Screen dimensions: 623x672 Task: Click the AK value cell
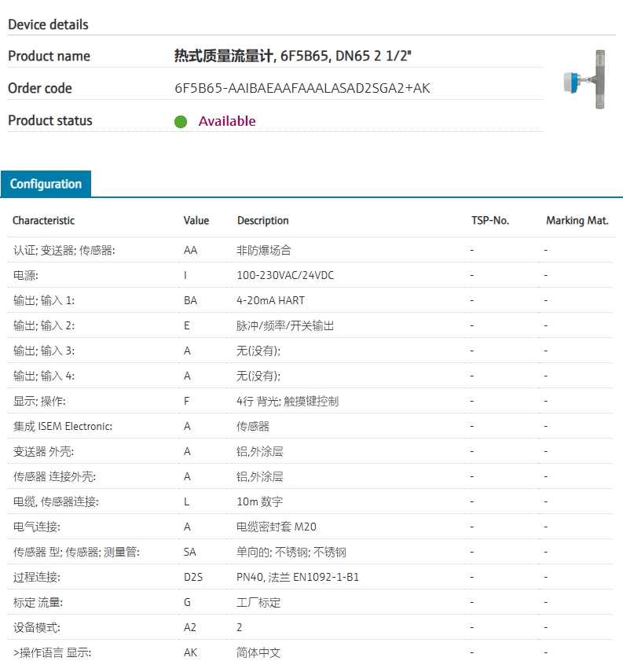pyautogui.click(x=191, y=653)
